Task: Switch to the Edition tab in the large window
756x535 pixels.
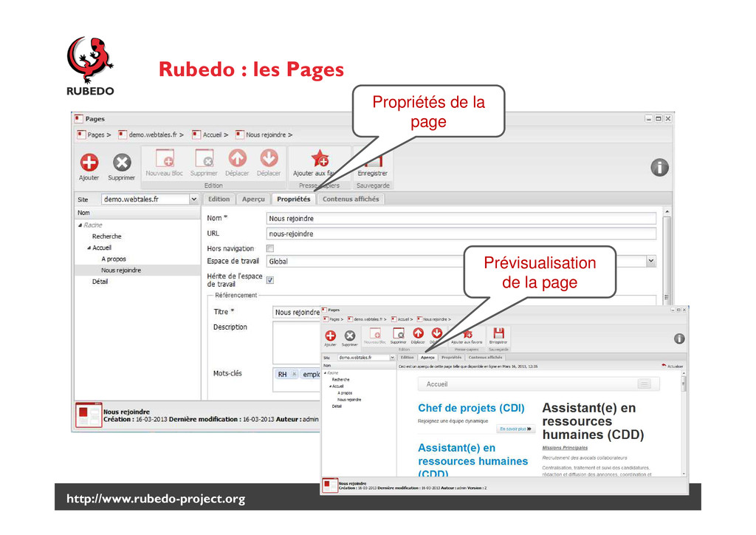Action: pyautogui.click(x=219, y=199)
